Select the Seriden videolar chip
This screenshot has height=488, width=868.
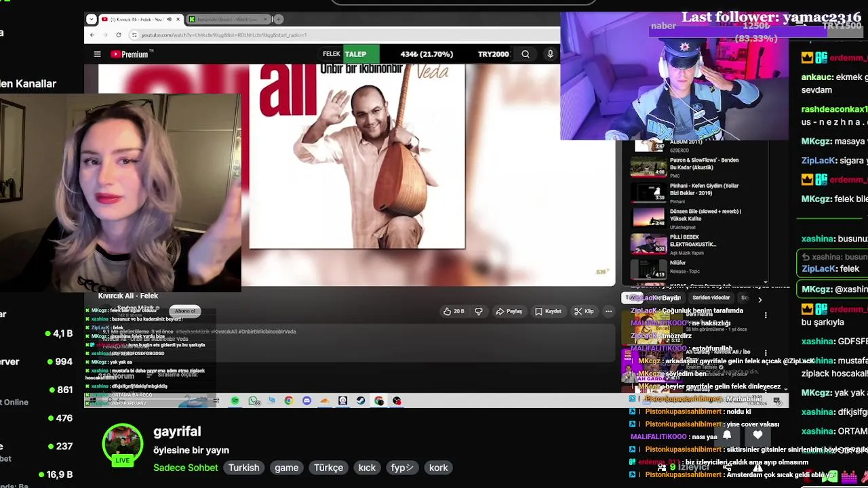click(711, 298)
